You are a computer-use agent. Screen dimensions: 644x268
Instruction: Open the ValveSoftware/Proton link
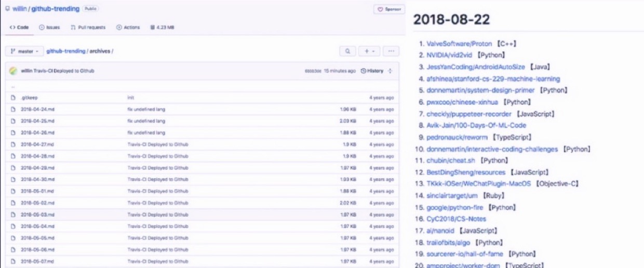(x=459, y=44)
